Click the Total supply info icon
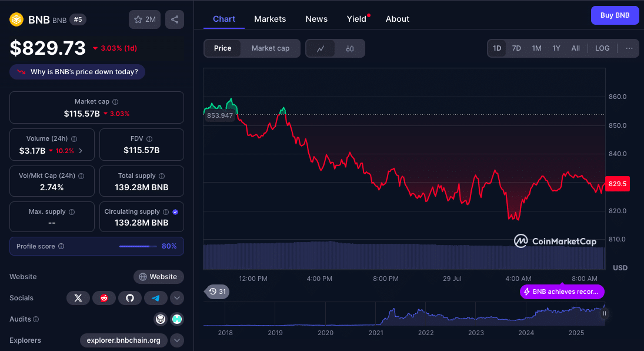Screen dimensions: 644x351 [162, 176]
